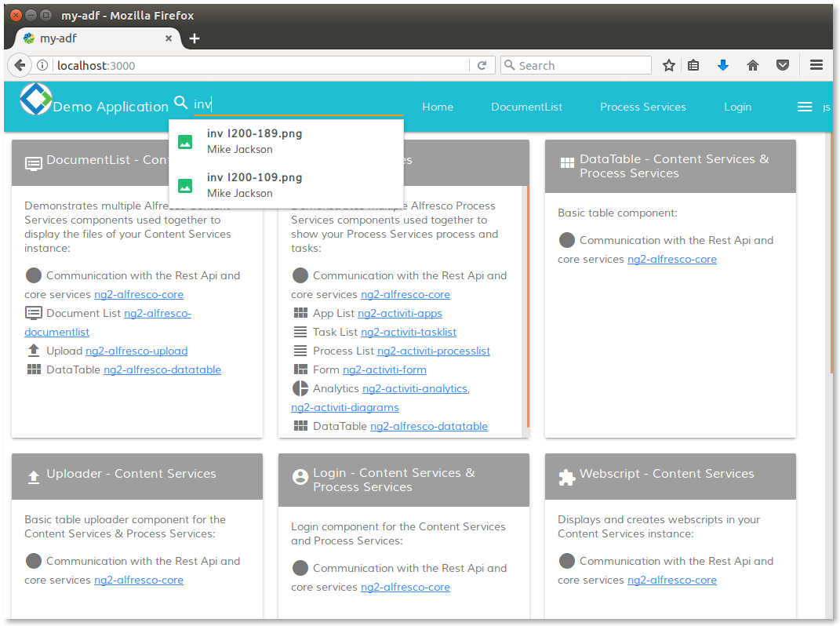840x626 pixels.
Task: Click Firefox bookmark star icon
Action: (x=668, y=66)
